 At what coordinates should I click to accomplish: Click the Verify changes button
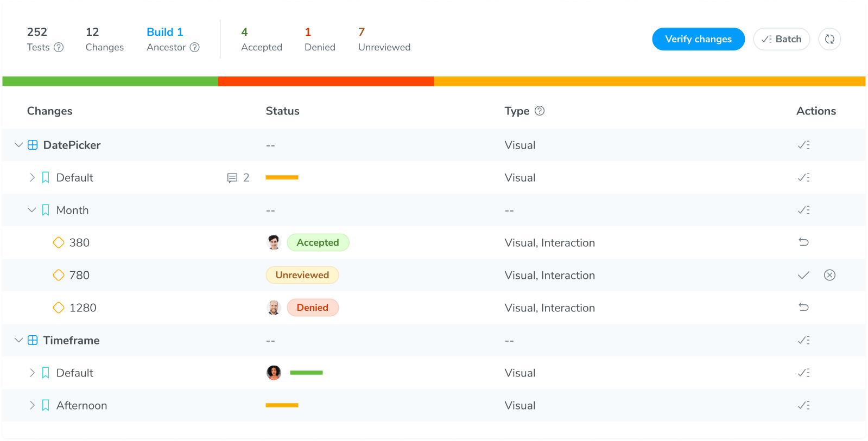pyautogui.click(x=698, y=39)
